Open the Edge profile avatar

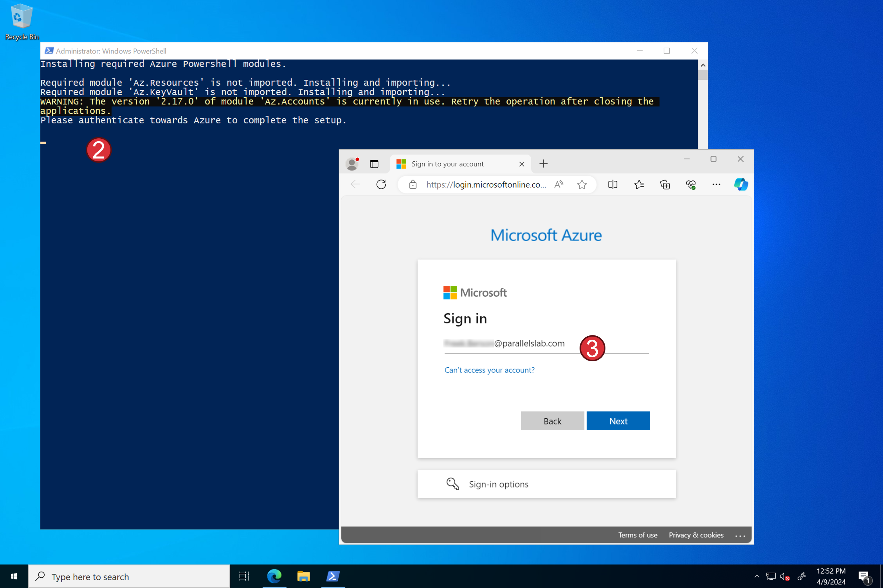tap(352, 164)
